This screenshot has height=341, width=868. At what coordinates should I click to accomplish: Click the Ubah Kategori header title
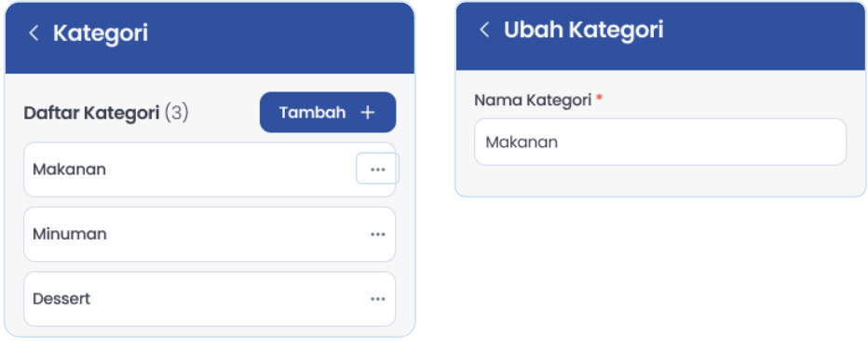583,30
